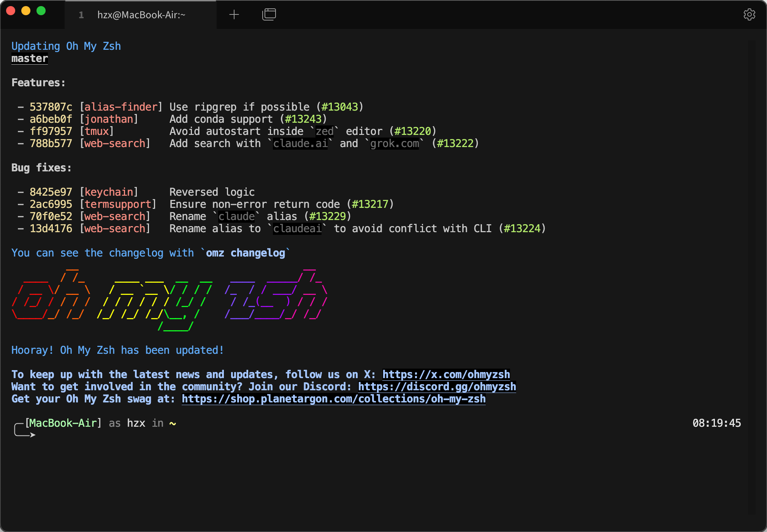This screenshot has height=532, width=767.
Task: Click the highlighted 'grok.com' code text
Action: [x=395, y=144]
